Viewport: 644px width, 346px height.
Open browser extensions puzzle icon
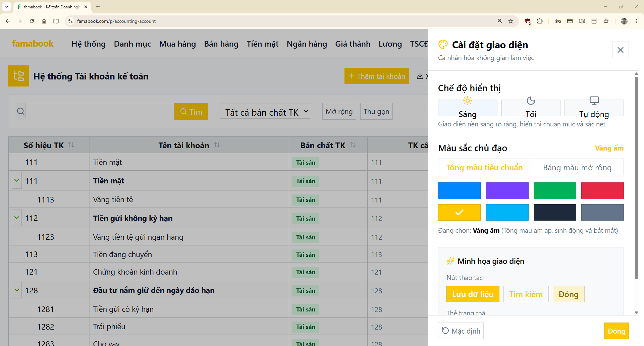click(x=540, y=21)
